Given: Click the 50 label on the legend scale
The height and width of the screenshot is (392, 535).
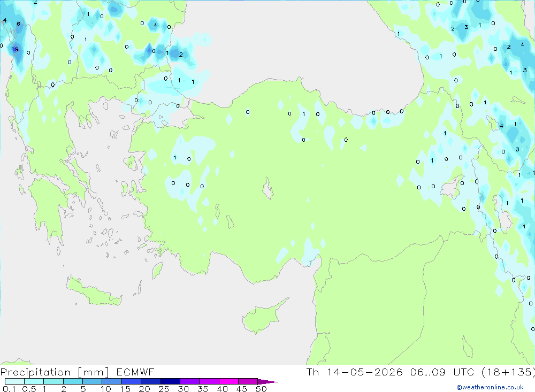Looking at the screenshot, I should [261, 389].
